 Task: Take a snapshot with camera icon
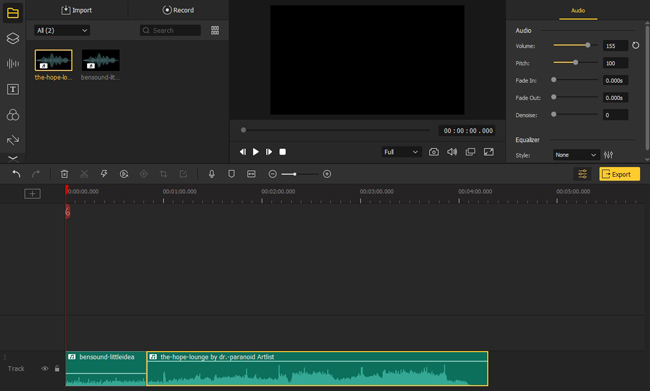(x=434, y=152)
